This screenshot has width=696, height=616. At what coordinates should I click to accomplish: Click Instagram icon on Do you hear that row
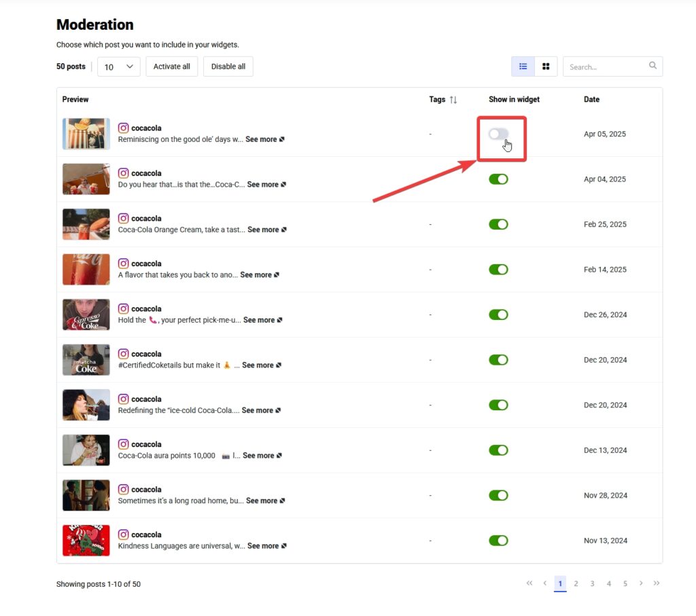pos(124,173)
